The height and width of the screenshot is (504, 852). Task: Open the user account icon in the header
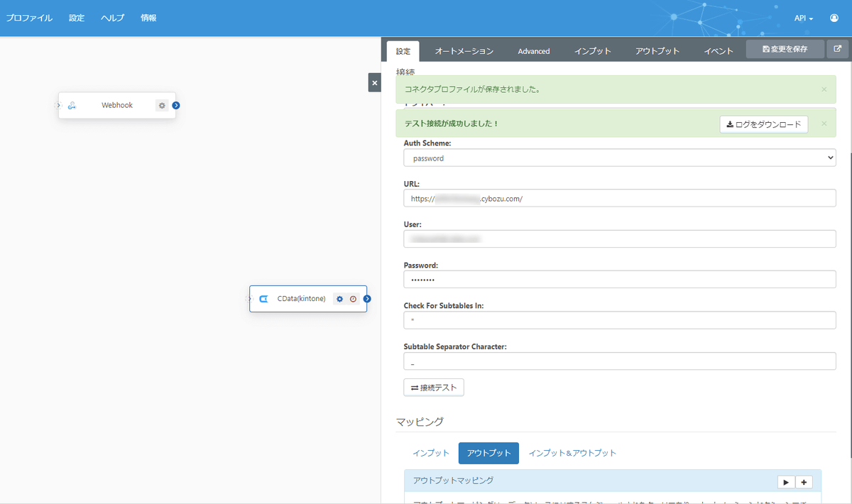tap(834, 18)
